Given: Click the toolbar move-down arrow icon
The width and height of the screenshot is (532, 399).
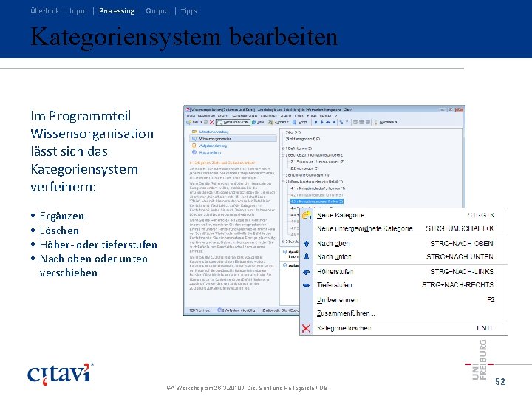Looking at the screenshot, I should (321, 122).
